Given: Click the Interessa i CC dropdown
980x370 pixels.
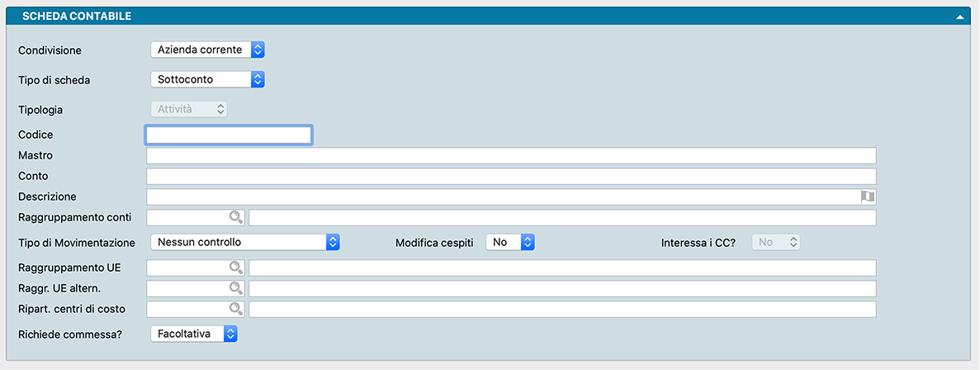Looking at the screenshot, I should (776, 242).
